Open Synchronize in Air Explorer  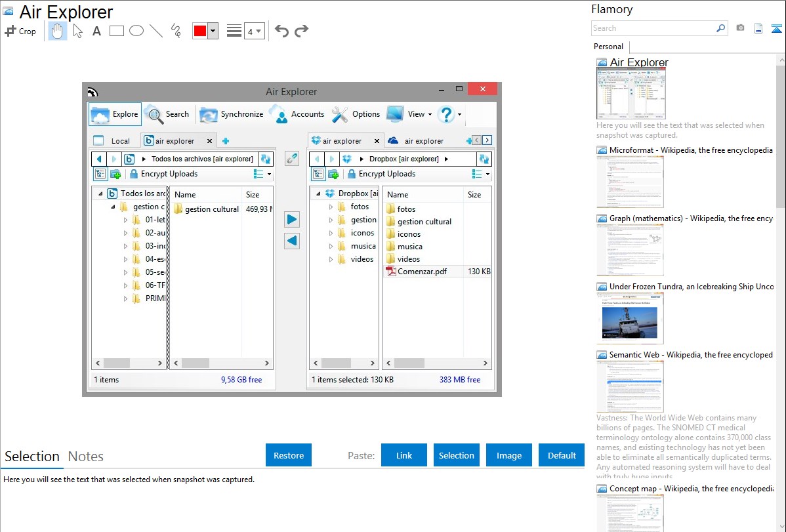point(231,114)
